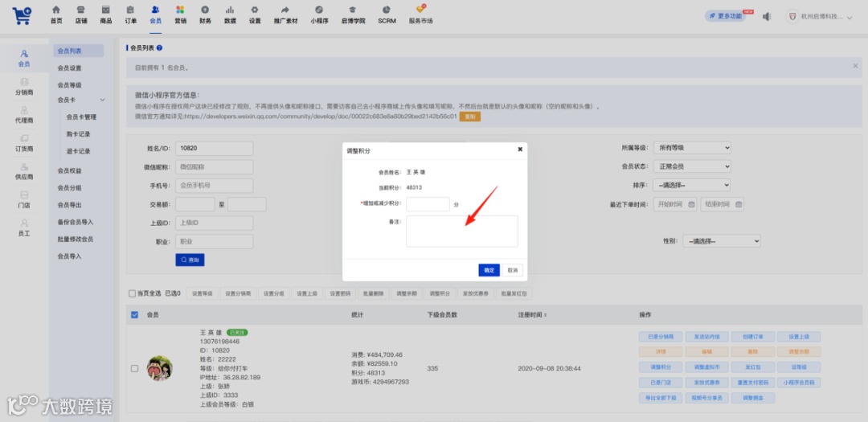This screenshot has height=422, width=868.
Task: Open 商品 in the top navigation
Action: (x=106, y=14)
